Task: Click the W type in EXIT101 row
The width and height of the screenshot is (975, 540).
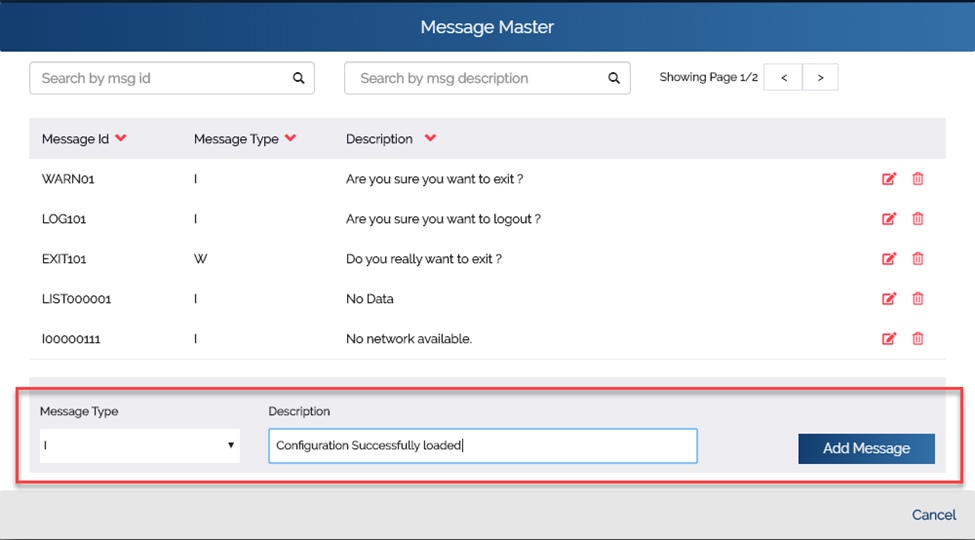Action: (200, 259)
